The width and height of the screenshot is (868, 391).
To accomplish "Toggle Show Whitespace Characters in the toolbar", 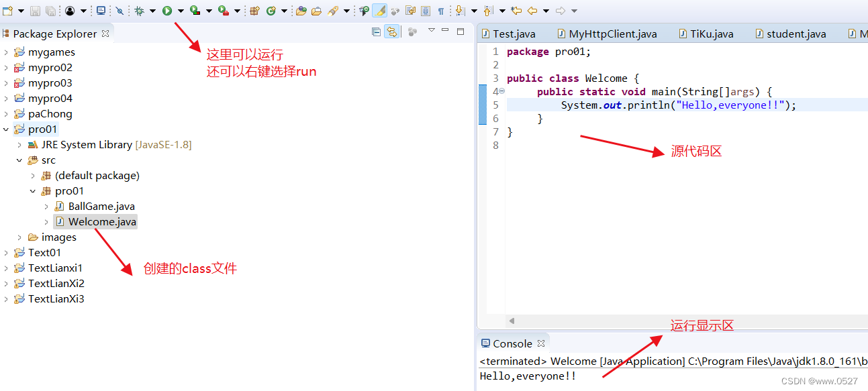I will click(x=441, y=10).
